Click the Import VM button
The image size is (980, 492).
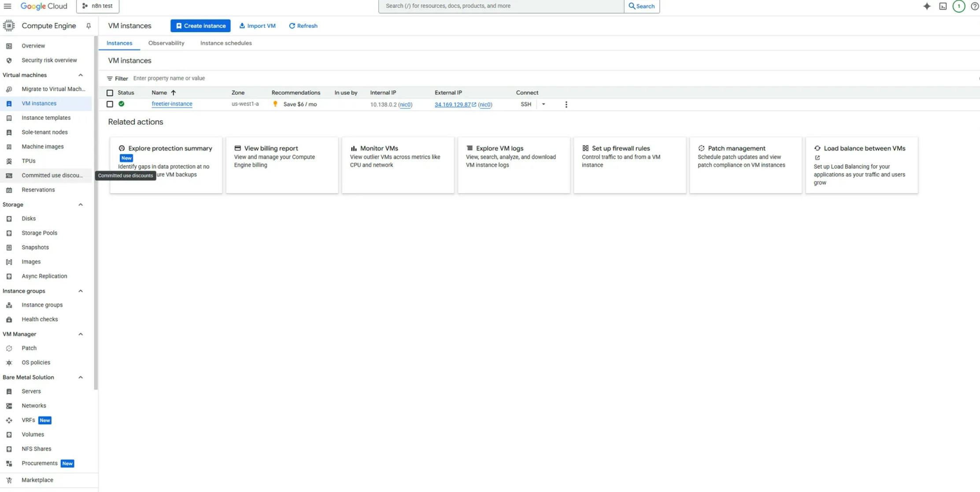click(x=257, y=26)
